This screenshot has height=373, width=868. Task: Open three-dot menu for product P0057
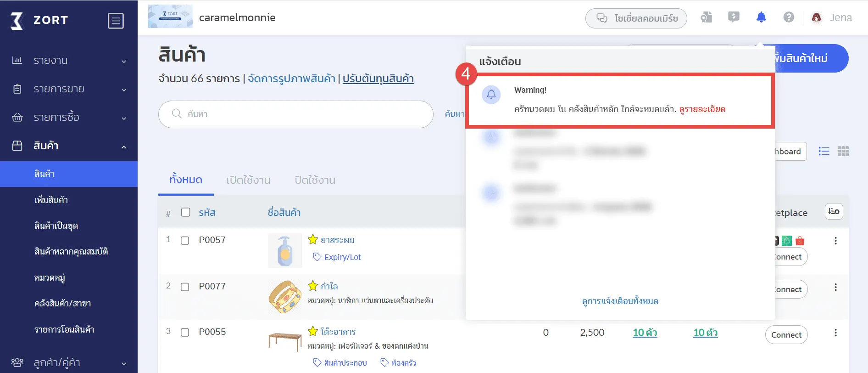pyautogui.click(x=835, y=241)
